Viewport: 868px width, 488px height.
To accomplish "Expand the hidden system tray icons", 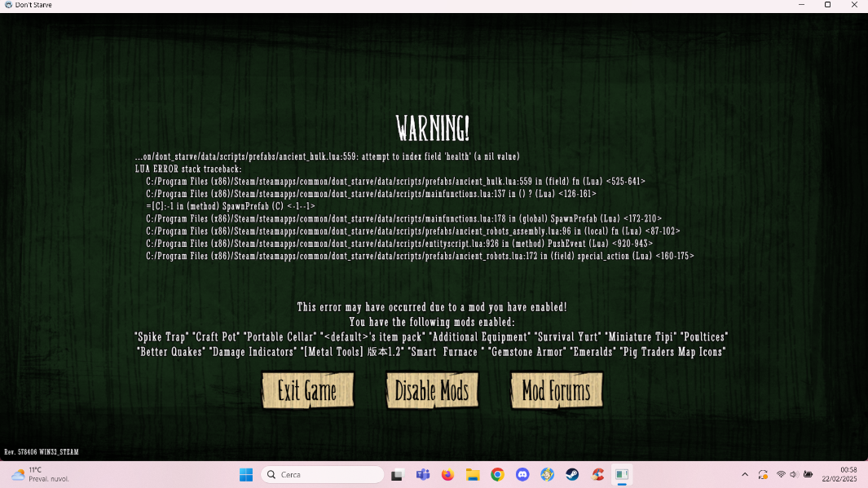I will [745, 474].
